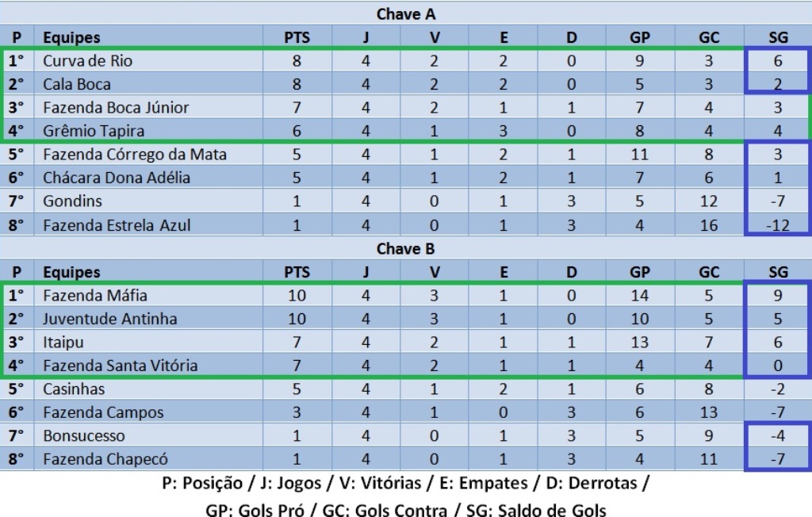812x517 pixels.
Task: Click the Fazenda Chapecó team name
Action: [x=105, y=459]
